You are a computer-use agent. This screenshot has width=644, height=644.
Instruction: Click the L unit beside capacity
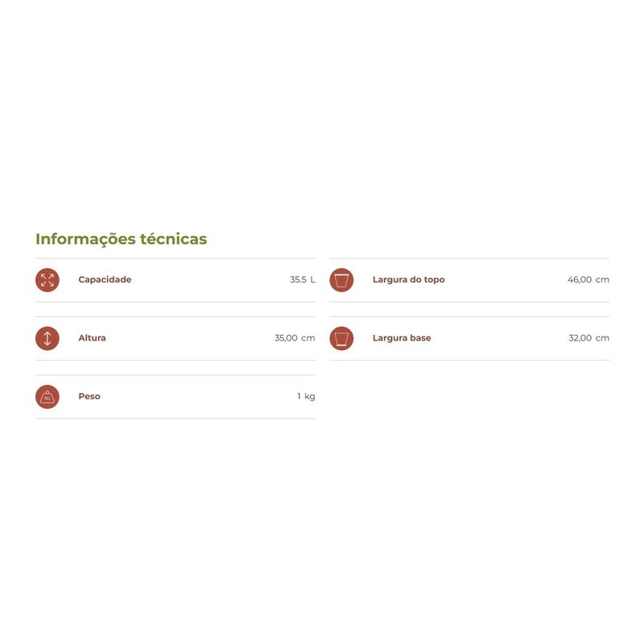click(313, 280)
